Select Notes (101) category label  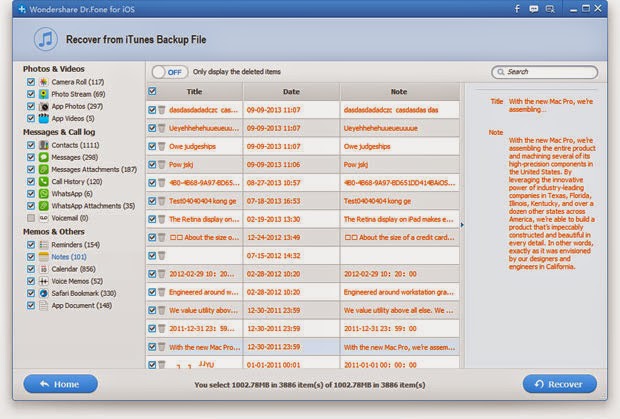coord(69,257)
